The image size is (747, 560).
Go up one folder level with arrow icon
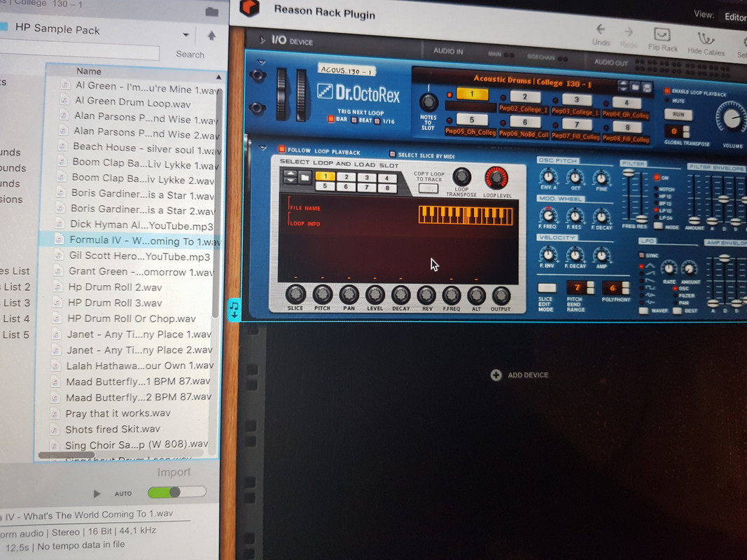211,36
